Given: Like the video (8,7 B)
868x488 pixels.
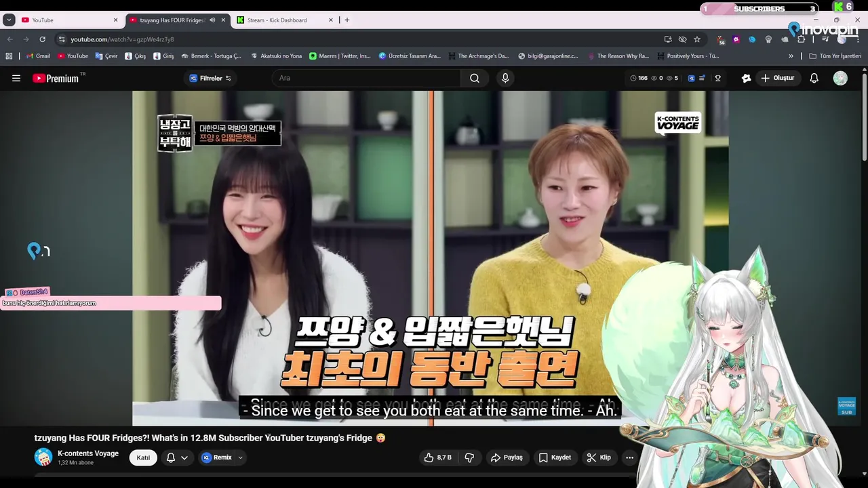Looking at the screenshot, I should tap(437, 457).
